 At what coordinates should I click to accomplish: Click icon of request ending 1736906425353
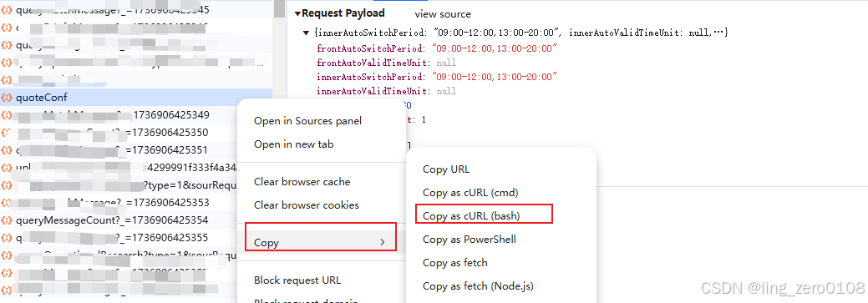(x=7, y=203)
